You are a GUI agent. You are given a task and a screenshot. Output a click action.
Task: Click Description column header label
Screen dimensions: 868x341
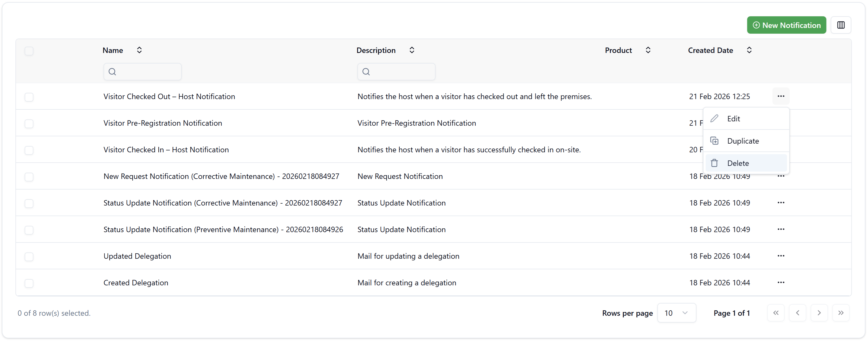click(376, 50)
